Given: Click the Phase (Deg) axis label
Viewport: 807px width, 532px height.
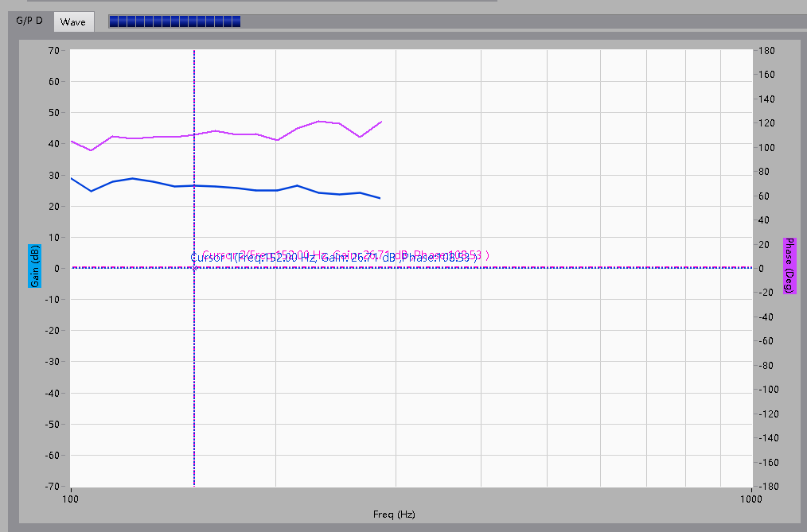Looking at the screenshot, I should pyautogui.click(x=789, y=265).
